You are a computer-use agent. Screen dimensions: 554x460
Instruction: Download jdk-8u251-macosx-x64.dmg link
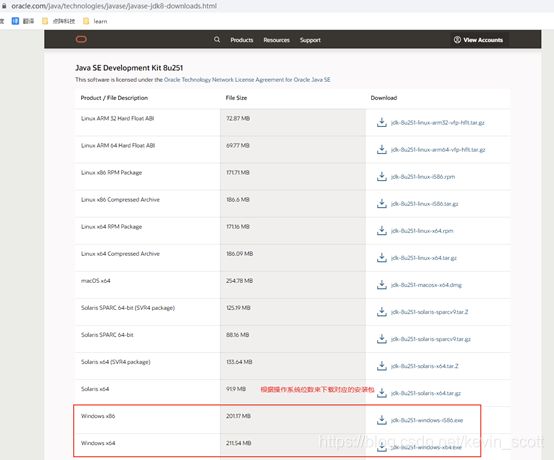[426, 285]
